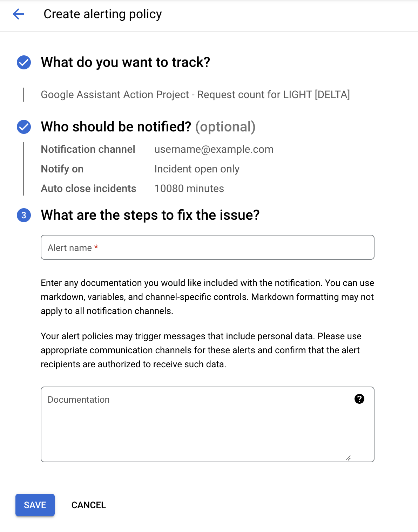Open the Documentation help question mark
The width and height of the screenshot is (418, 532).
359,399
